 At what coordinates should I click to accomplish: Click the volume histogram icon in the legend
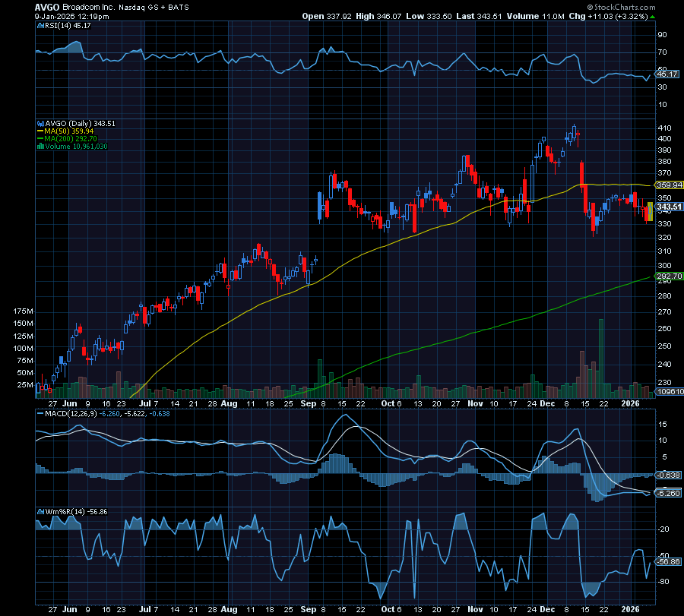click(40, 146)
